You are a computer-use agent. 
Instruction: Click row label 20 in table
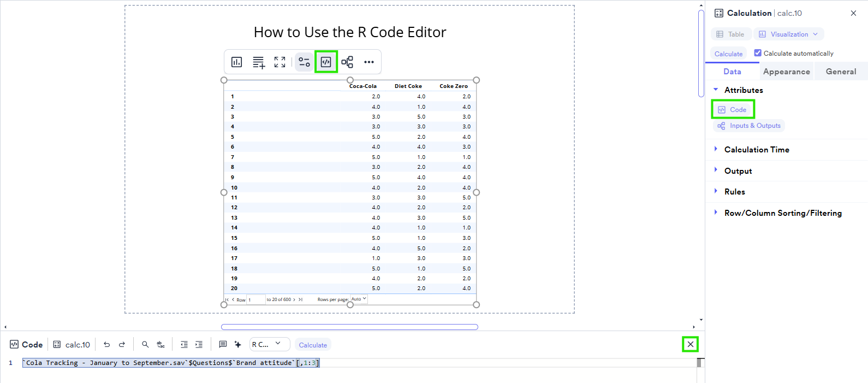click(234, 288)
